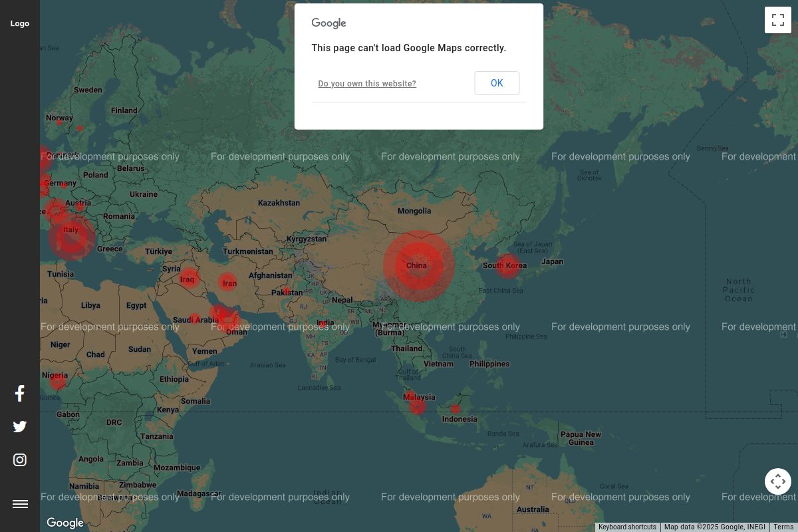Open the Keyboard shortcuts button
This screenshot has height=532, width=798.
click(x=627, y=527)
